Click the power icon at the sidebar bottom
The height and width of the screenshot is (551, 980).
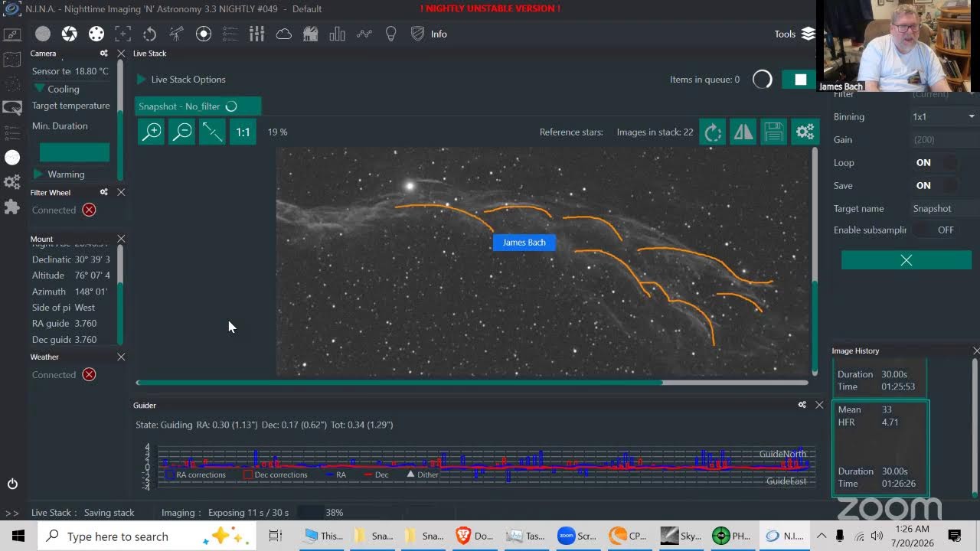[12, 484]
